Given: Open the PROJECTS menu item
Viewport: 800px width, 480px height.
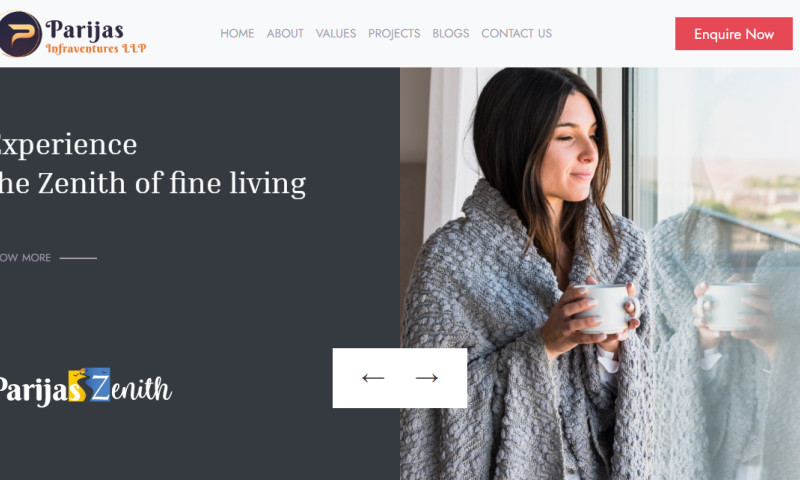Looking at the screenshot, I should 394,34.
